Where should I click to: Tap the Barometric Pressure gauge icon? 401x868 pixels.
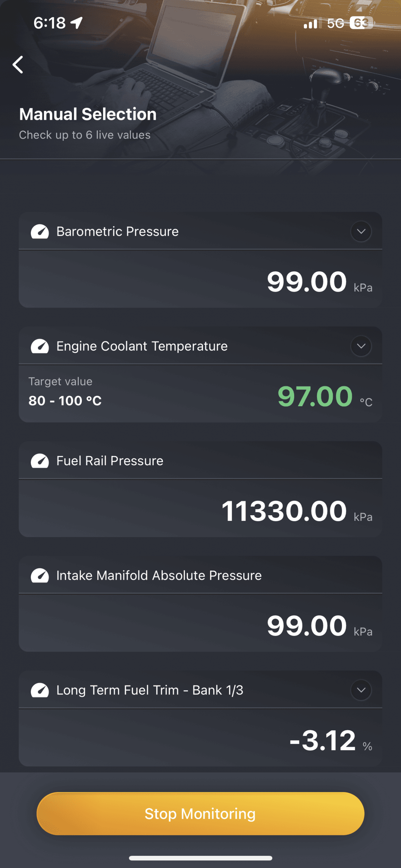(40, 232)
